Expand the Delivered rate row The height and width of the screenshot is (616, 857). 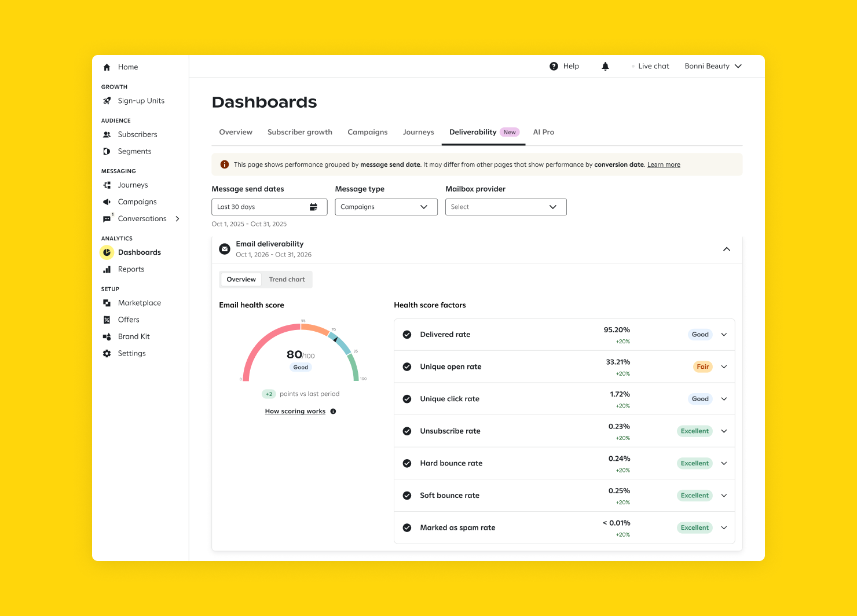pos(724,335)
